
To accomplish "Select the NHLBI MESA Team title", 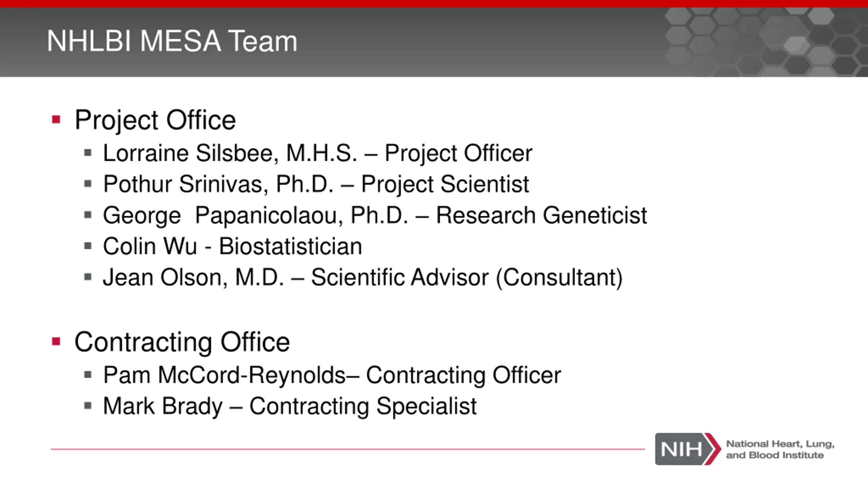I will coord(172,41).
